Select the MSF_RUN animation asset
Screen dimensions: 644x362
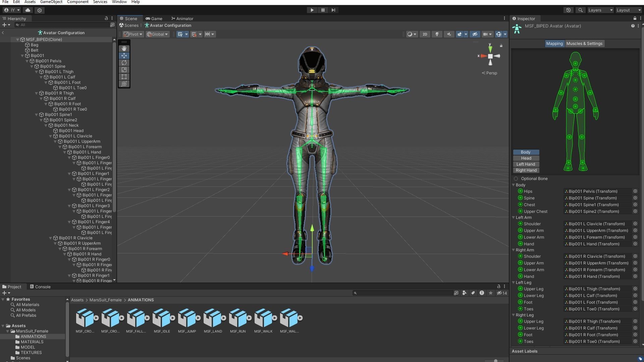(238, 321)
